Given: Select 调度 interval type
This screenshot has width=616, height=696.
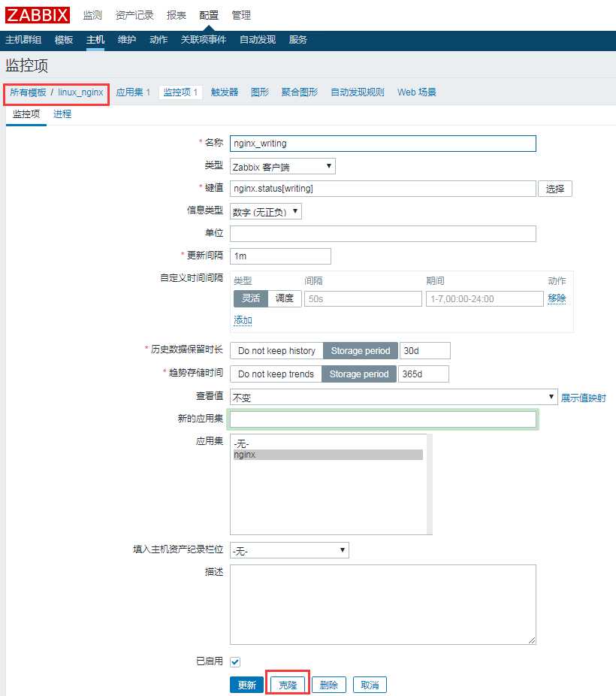Looking at the screenshot, I should [x=285, y=298].
